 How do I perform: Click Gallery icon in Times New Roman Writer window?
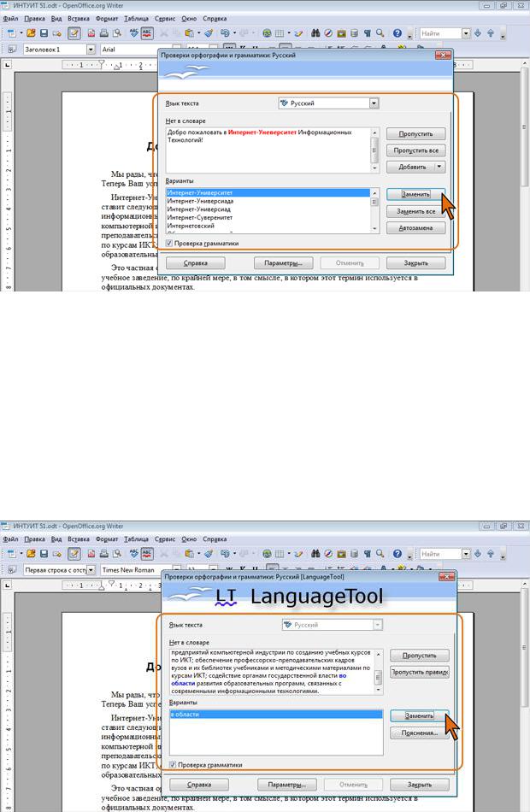pyautogui.click(x=341, y=554)
